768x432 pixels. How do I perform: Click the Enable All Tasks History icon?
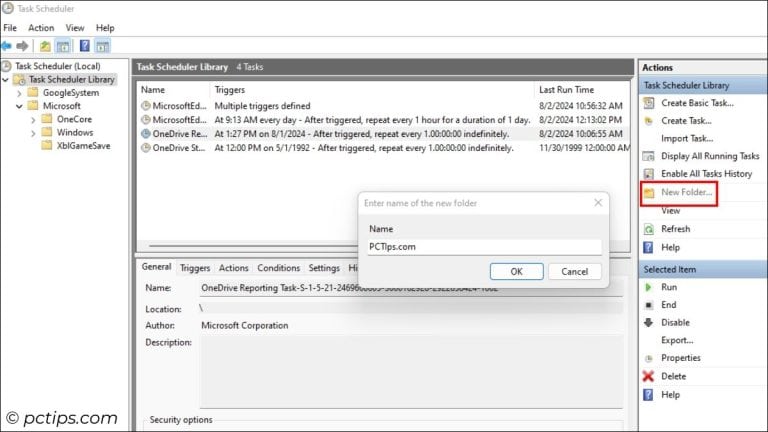coord(649,174)
